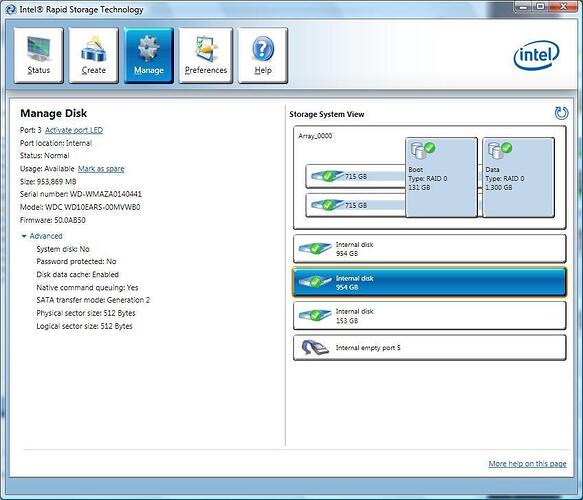This screenshot has width=583, height=500.
Task: Click Mark as spare link
Action: pos(101,169)
